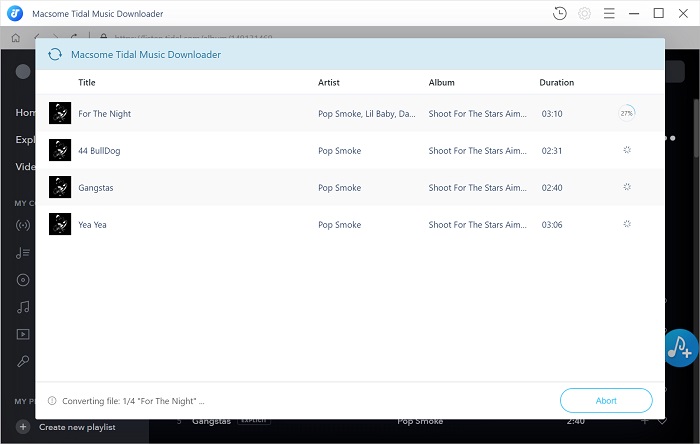Click album name in the Yea Yea row
This screenshot has width=700, height=444.
[477, 225]
